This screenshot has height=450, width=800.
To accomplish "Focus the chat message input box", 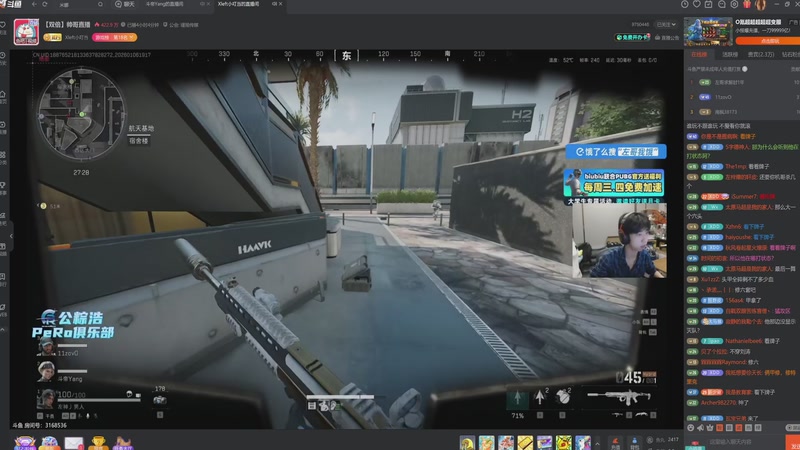I will [x=745, y=442].
